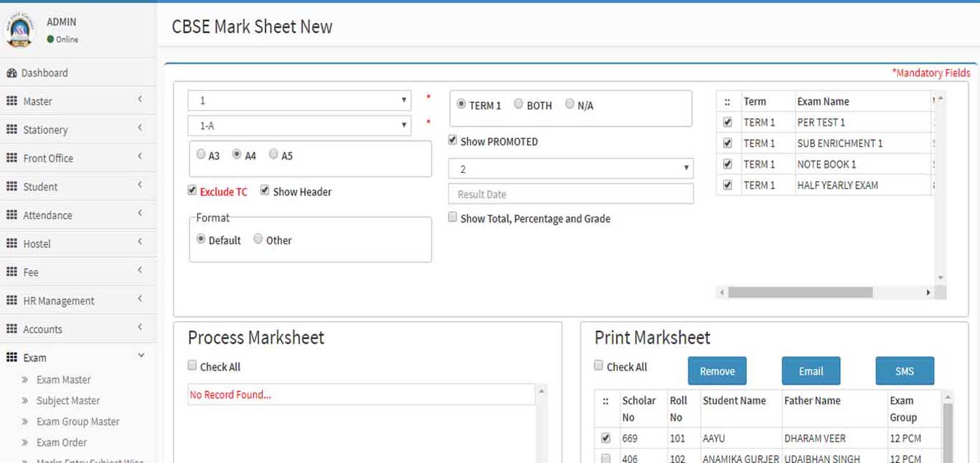The width and height of the screenshot is (980, 463).
Task: Click the grid icon beside Accounts
Action: [11, 329]
